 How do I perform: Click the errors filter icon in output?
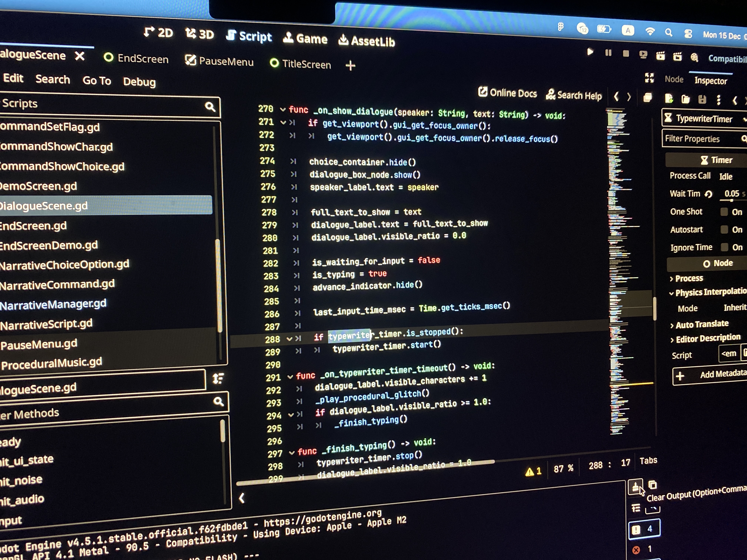(636, 550)
